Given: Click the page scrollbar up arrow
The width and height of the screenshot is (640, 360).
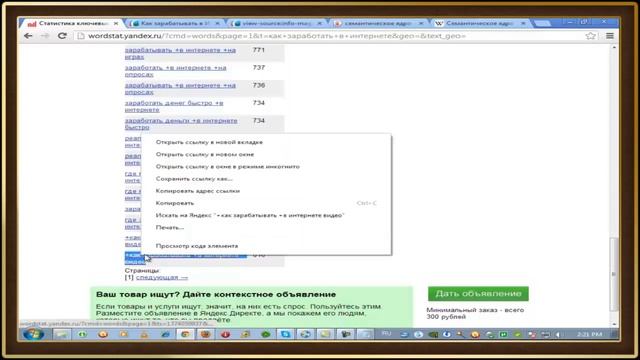Looking at the screenshot, I should [613, 48].
